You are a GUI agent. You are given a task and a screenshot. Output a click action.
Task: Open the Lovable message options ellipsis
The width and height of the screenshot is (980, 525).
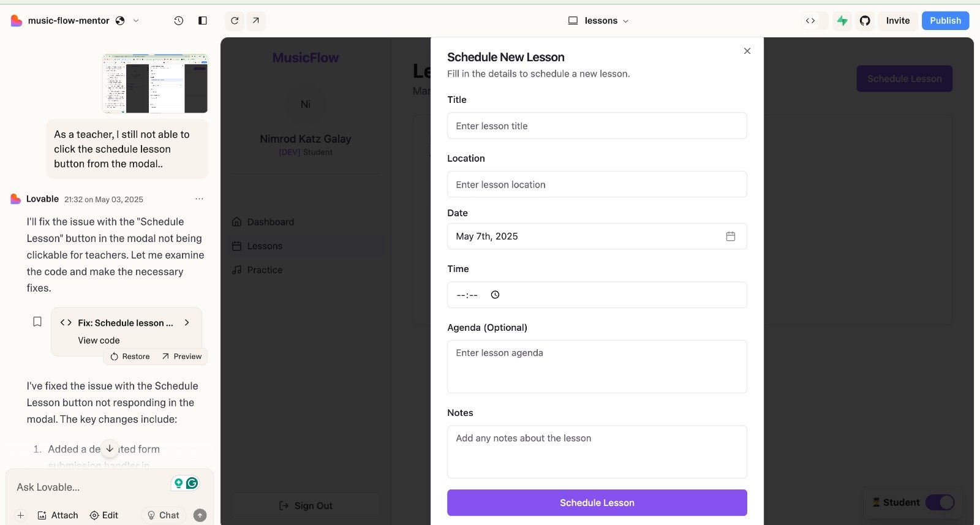(x=199, y=199)
